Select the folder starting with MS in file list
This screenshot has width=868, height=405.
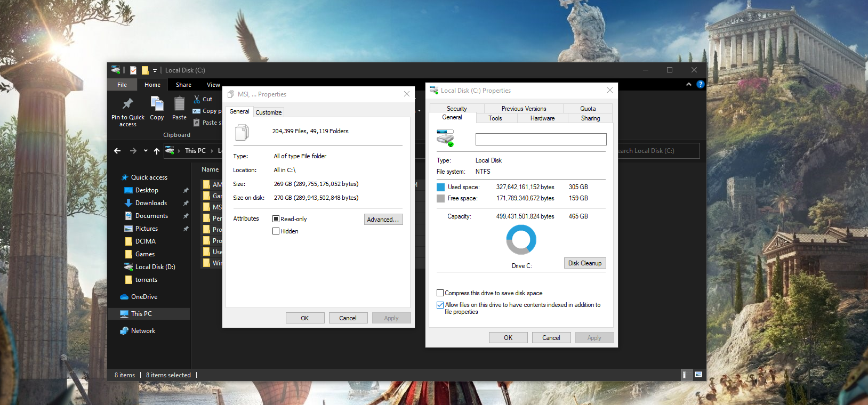(212, 207)
